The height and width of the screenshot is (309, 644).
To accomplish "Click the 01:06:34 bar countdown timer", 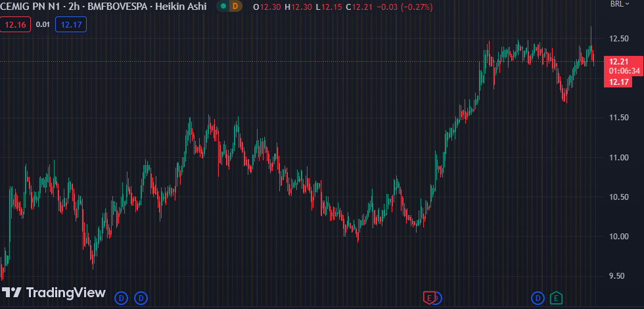I will click(624, 71).
